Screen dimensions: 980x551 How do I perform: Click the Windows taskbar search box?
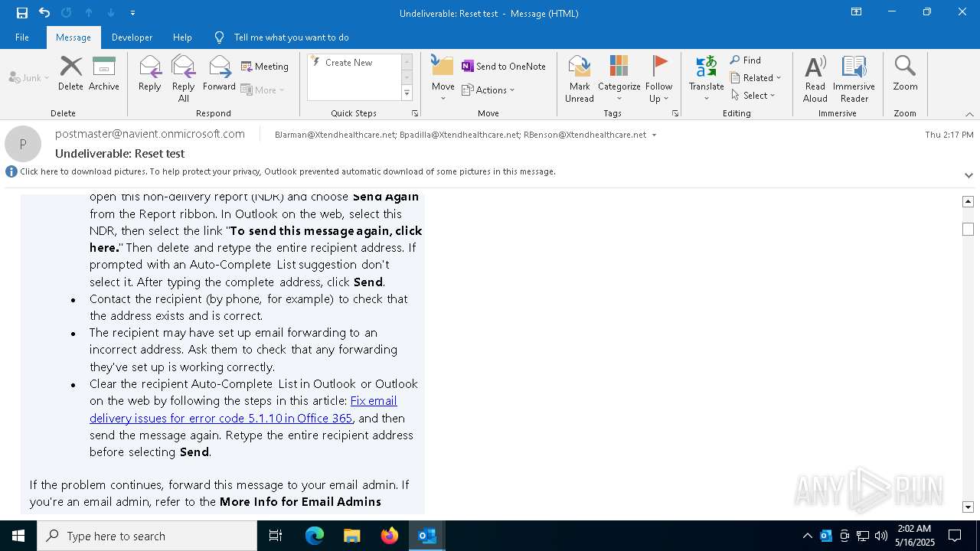point(147,536)
